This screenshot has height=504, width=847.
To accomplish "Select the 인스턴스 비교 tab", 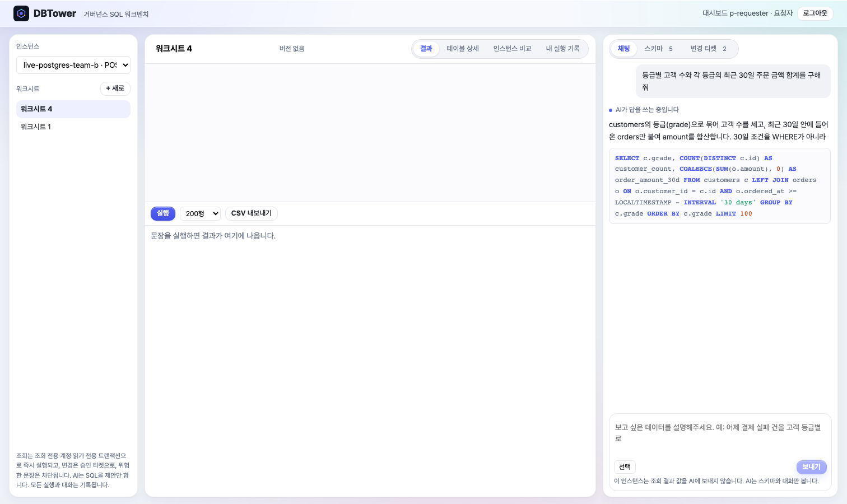I will [512, 49].
